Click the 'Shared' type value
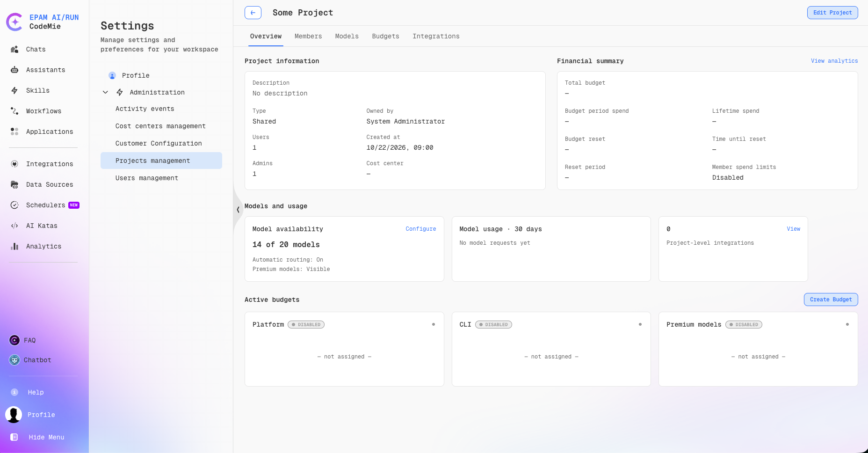 pyautogui.click(x=264, y=121)
